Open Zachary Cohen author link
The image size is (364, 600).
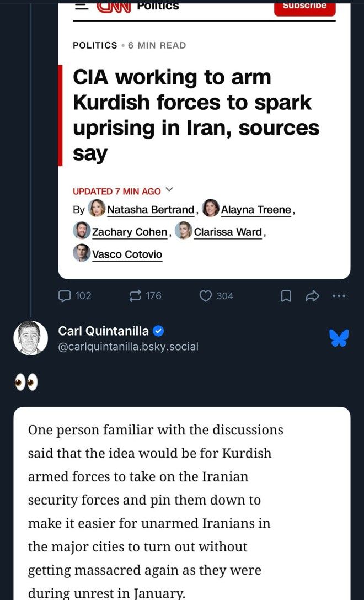(x=130, y=232)
